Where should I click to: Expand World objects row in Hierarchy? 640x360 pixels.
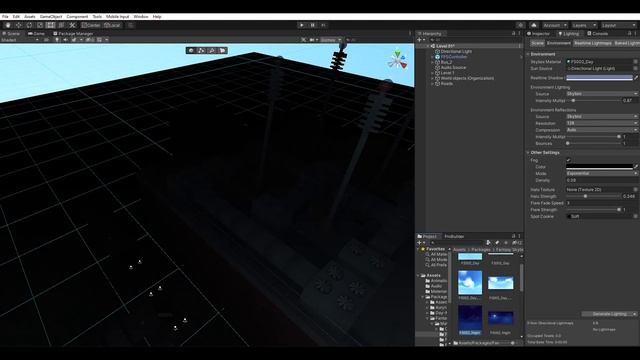tap(432, 78)
